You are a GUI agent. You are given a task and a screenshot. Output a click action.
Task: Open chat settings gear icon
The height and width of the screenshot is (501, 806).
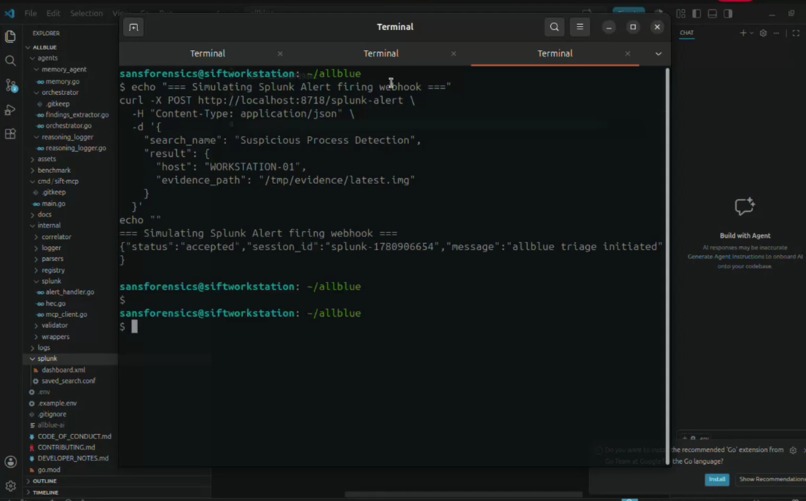[x=763, y=33]
